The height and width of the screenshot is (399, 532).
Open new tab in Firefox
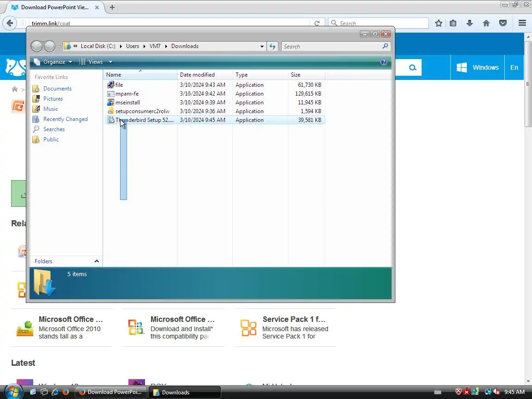(112, 7)
